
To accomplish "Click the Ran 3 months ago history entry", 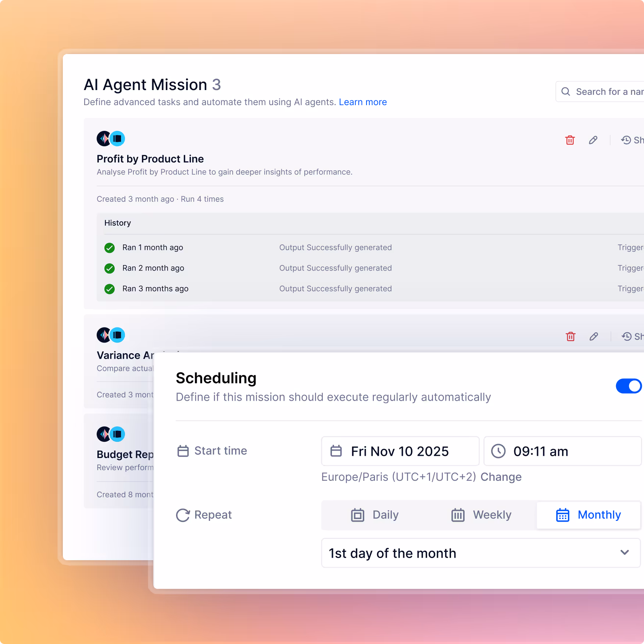I will (155, 289).
